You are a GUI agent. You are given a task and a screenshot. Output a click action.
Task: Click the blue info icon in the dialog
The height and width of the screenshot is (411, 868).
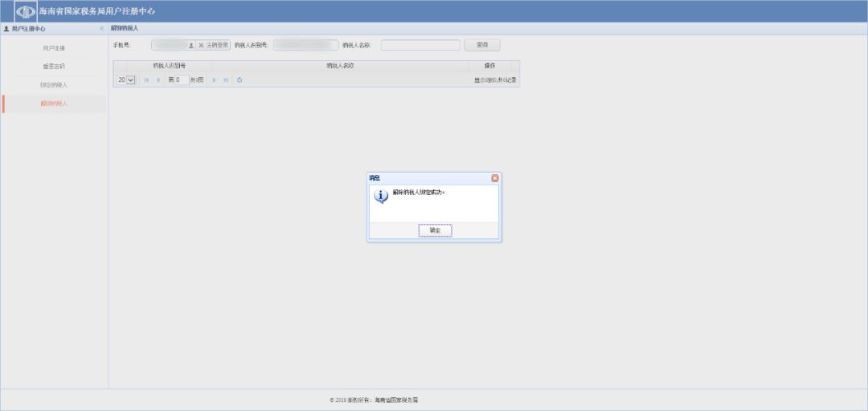tap(380, 197)
